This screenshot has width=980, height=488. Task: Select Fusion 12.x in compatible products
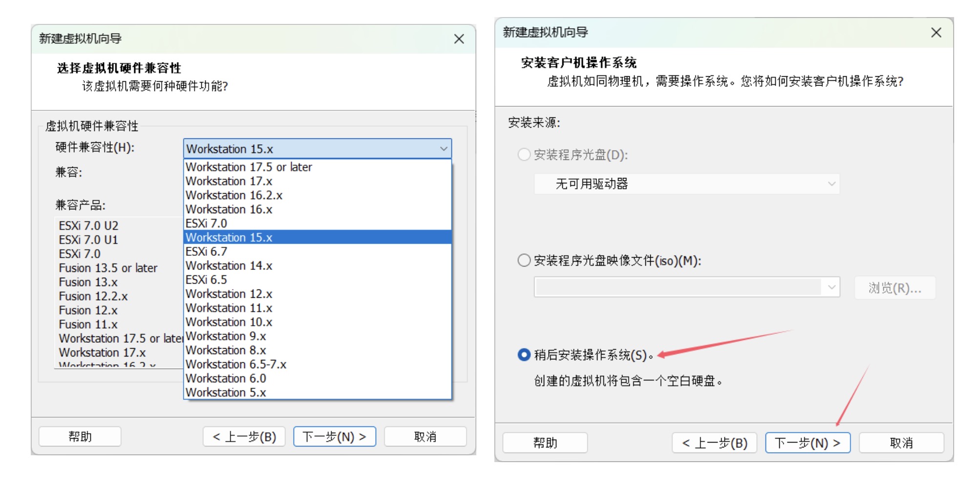click(x=88, y=311)
